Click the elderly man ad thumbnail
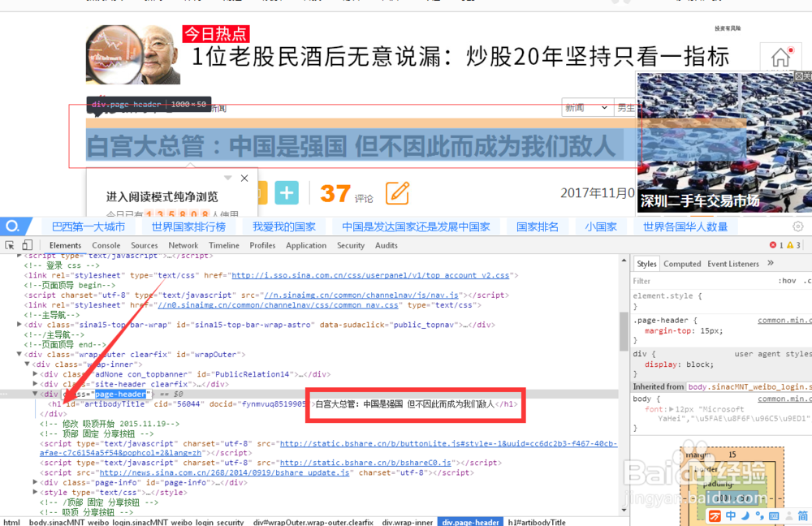The height and width of the screenshot is (526, 812). click(133, 54)
